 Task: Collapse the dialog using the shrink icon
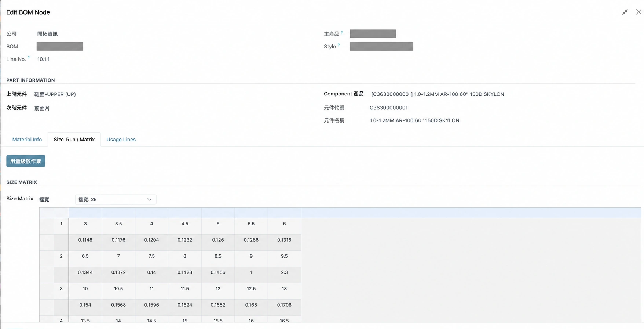[625, 12]
